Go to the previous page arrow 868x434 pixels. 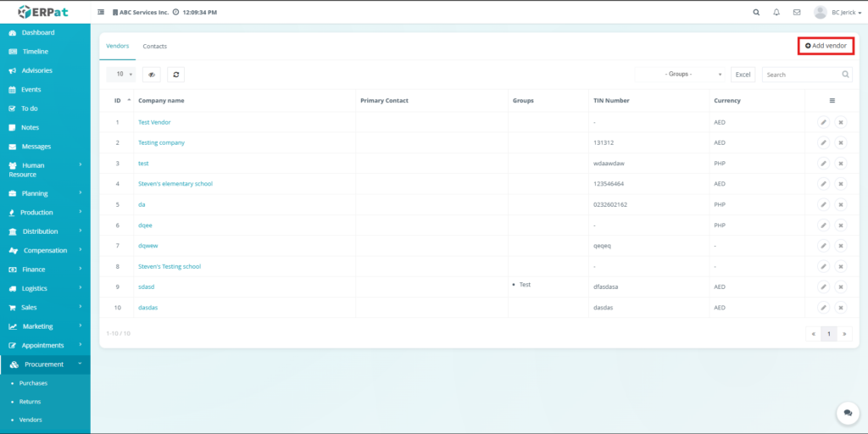click(813, 334)
